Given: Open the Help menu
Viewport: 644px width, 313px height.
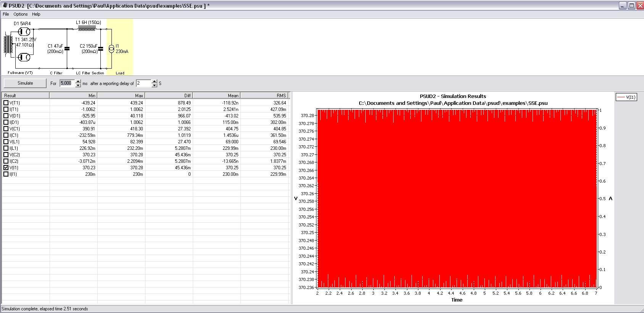Looking at the screenshot, I should (x=36, y=14).
